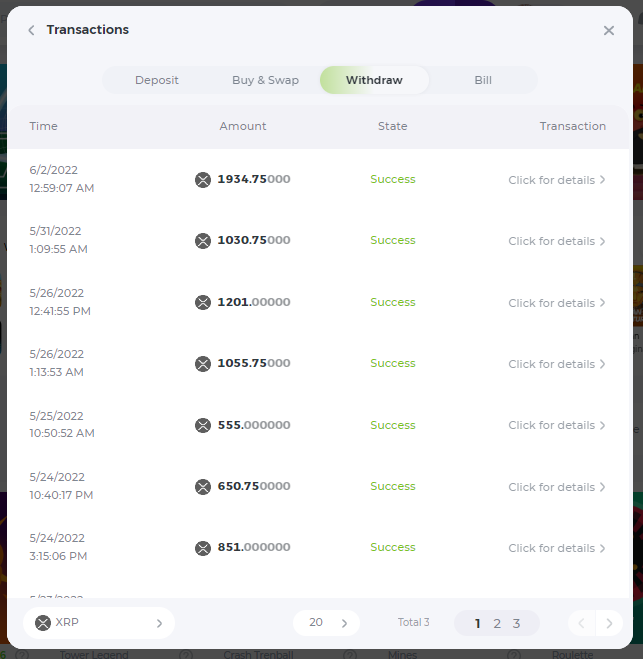Switch to the Deposit tab
Image resolution: width=643 pixels, height=659 pixels.
pos(157,80)
